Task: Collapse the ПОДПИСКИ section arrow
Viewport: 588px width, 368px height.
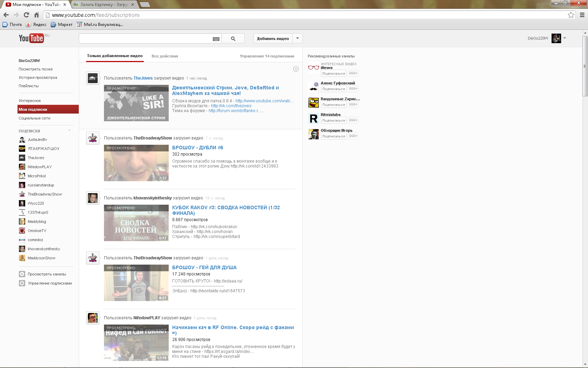Action: (69, 130)
